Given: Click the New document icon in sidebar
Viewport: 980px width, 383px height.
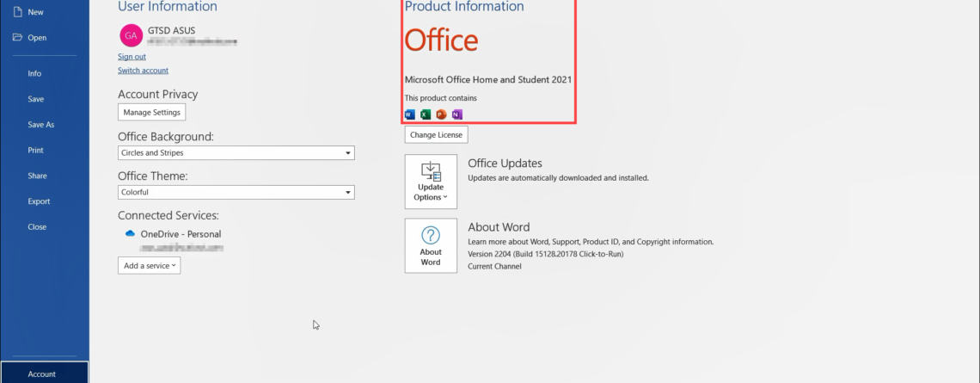Looking at the screenshot, I should click(18, 12).
